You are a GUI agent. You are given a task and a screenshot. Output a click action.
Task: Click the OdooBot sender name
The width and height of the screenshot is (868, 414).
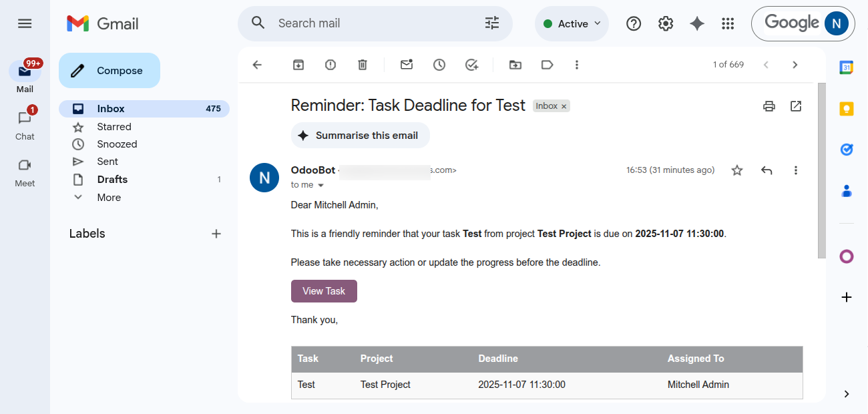[313, 170]
